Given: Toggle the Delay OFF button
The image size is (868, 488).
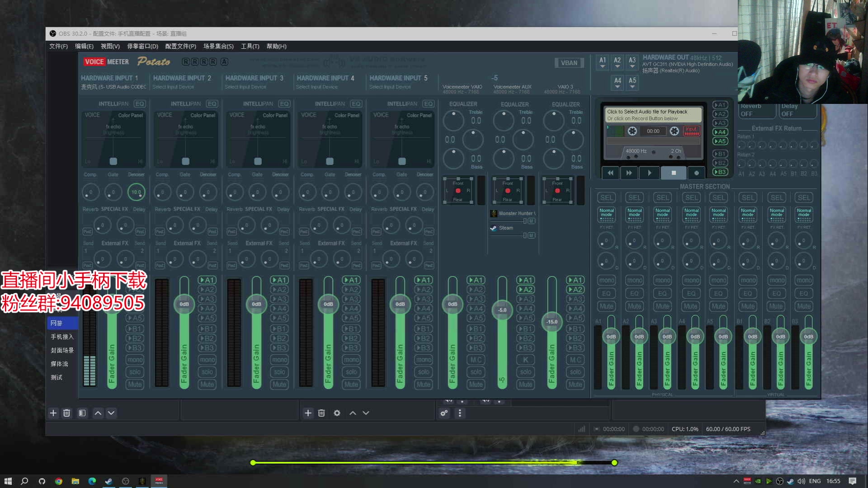Looking at the screenshot, I should [798, 110].
